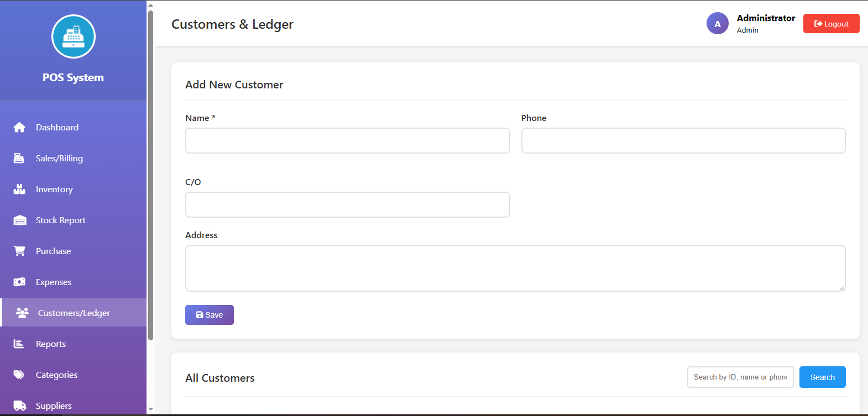The height and width of the screenshot is (416, 868).
Task: Click the Expenses money bill icon
Action: [19, 282]
